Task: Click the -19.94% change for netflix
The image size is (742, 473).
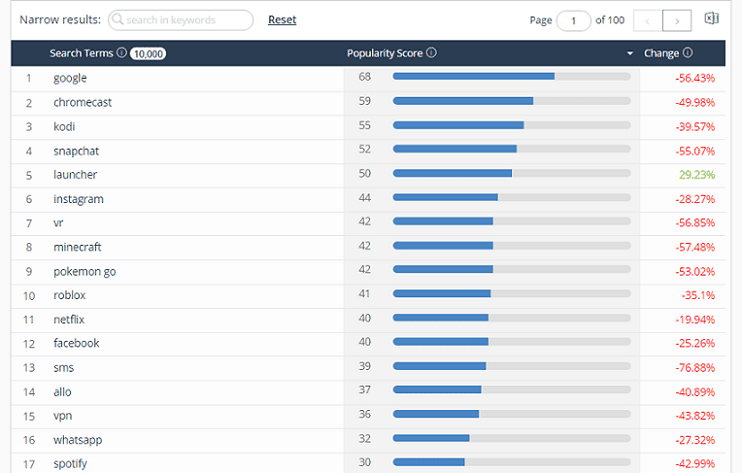Action: 695,320
